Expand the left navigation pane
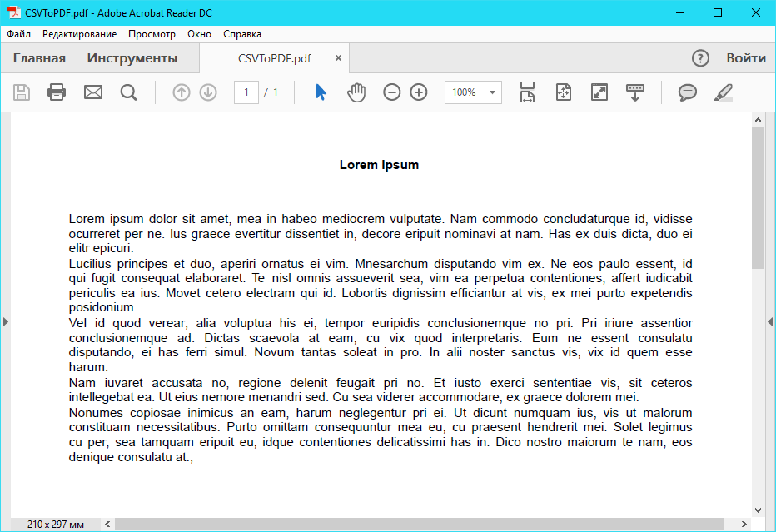The image size is (776, 532). [x=5, y=321]
